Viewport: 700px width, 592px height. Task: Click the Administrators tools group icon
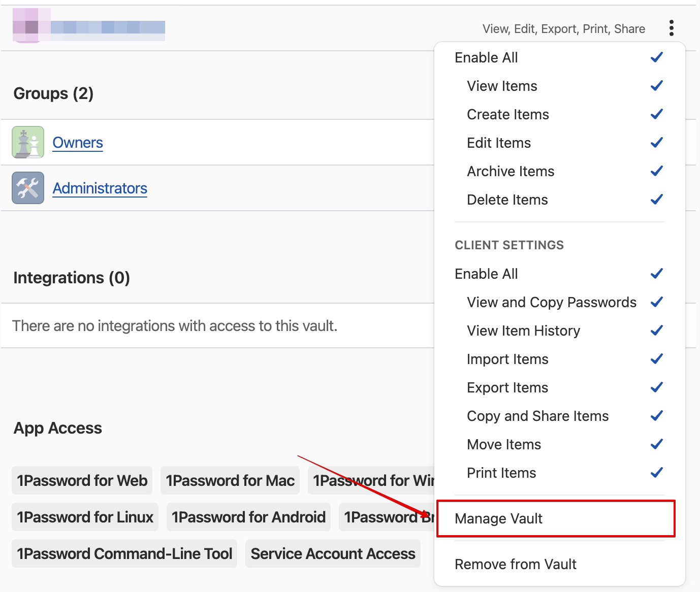[27, 188]
